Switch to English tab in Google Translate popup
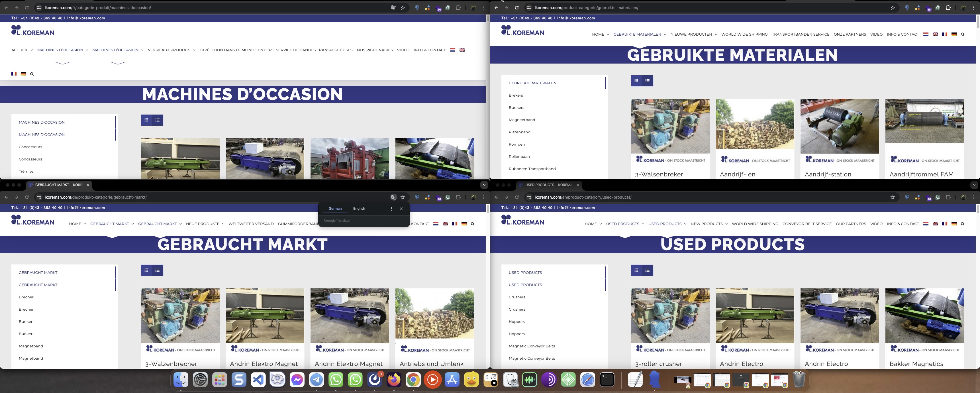 359,209
